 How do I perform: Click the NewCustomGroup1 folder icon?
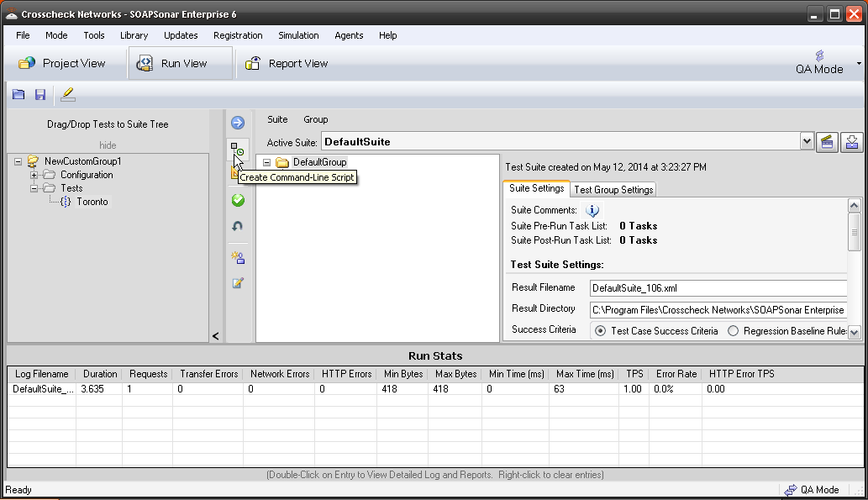click(x=34, y=161)
